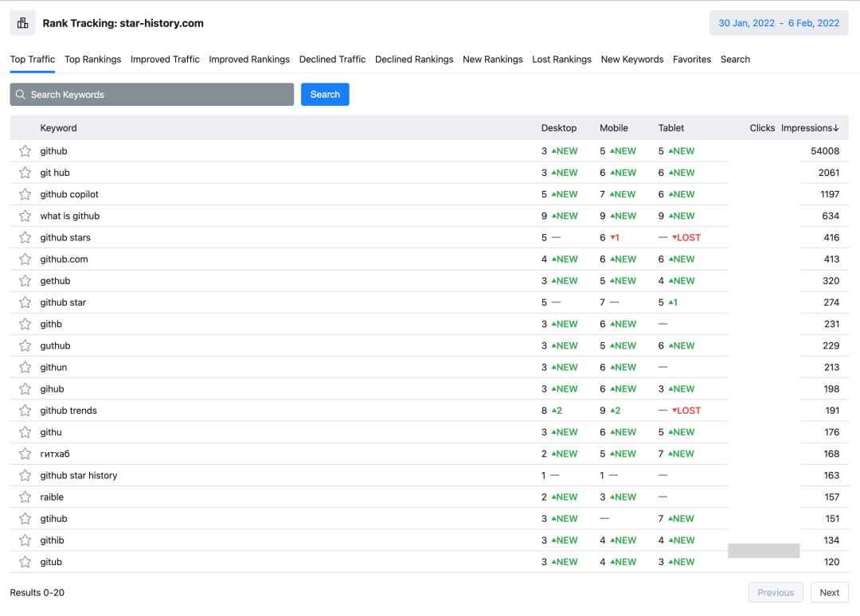Click the star for "githib" row
860x616 pixels.
25,541
